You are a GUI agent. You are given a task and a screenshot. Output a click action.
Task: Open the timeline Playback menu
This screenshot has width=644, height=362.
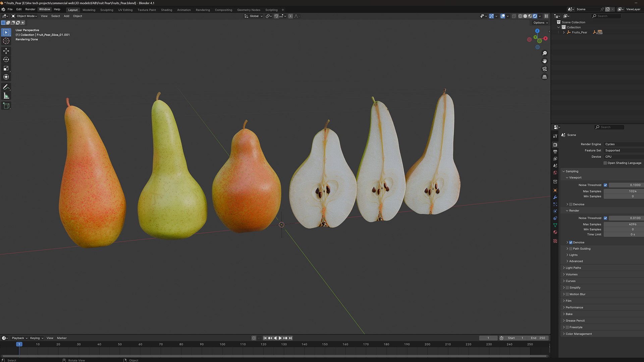19,338
